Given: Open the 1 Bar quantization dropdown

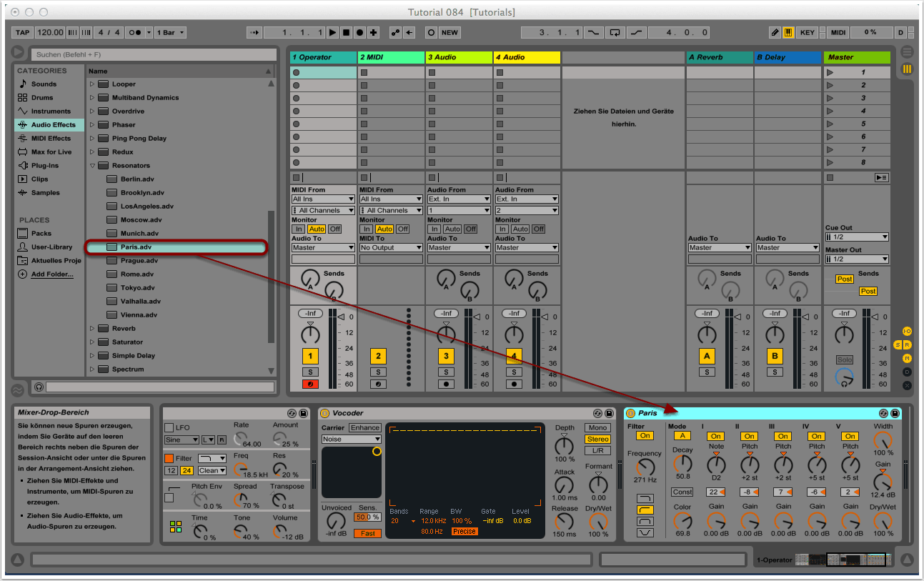Looking at the screenshot, I should 172,33.
